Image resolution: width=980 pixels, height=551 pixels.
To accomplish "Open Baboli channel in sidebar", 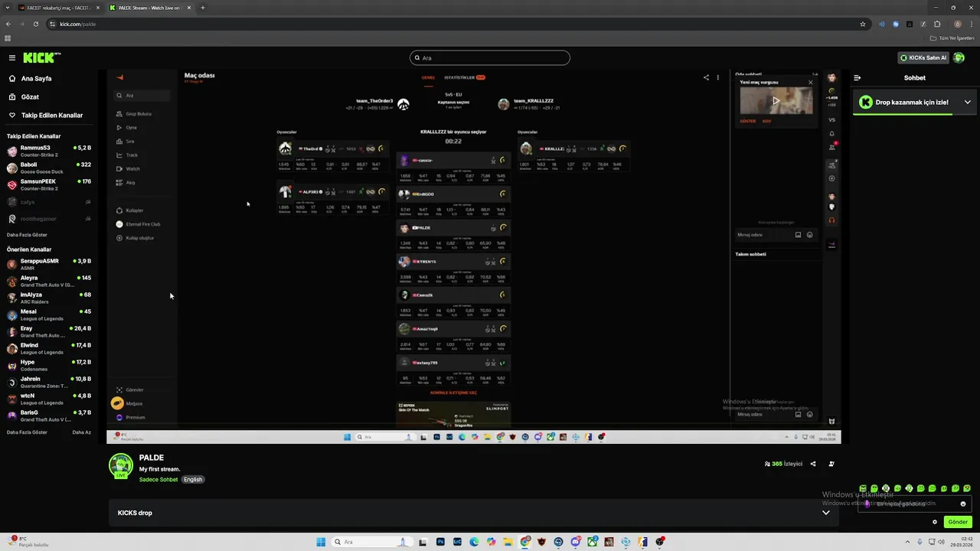I will click(49, 168).
